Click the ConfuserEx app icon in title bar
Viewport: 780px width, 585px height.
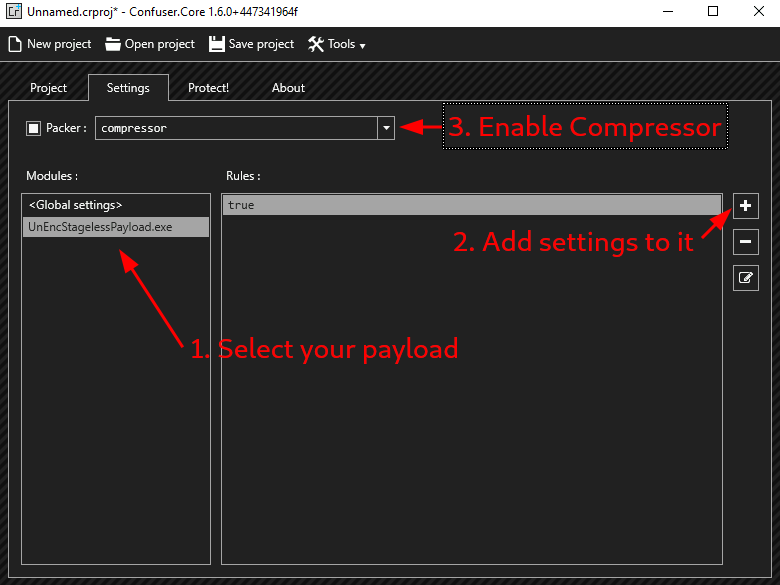[14, 12]
